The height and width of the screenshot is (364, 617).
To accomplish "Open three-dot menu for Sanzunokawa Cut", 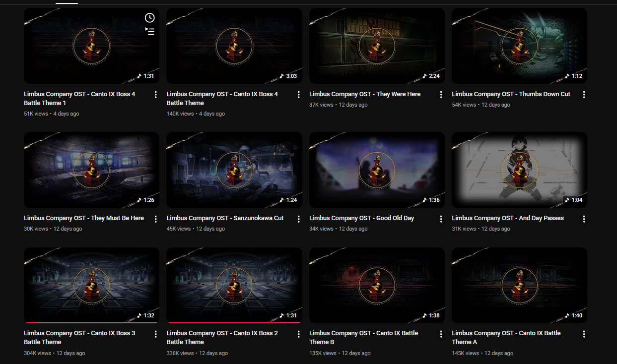I will pyautogui.click(x=298, y=219).
